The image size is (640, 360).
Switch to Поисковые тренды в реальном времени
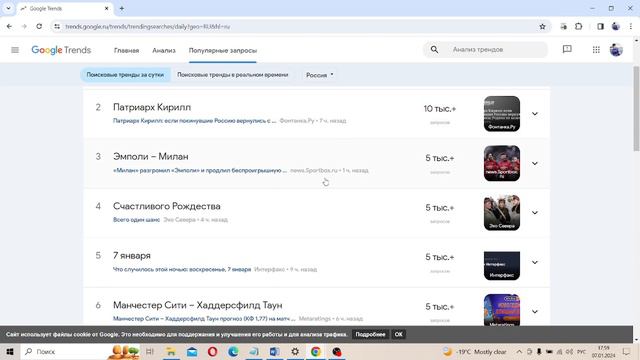pyautogui.click(x=233, y=75)
